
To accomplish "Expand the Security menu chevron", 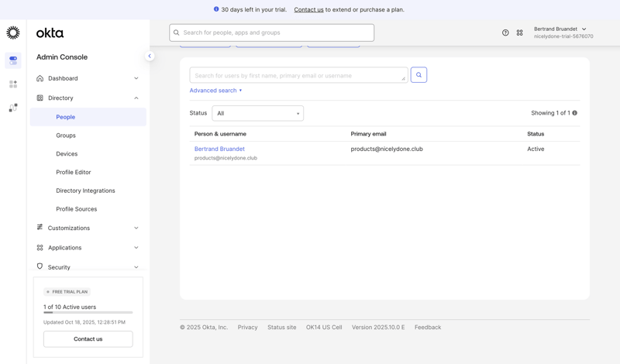I will pos(136,267).
